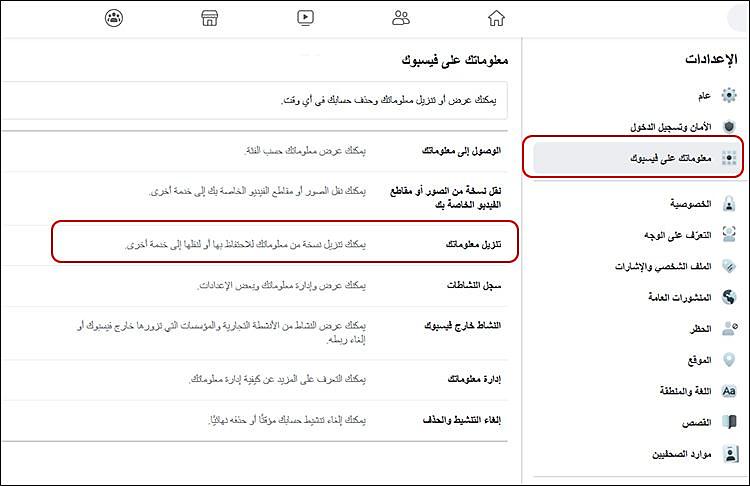
Task: Click the gear icon beside عام
Action: click(x=728, y=96)
